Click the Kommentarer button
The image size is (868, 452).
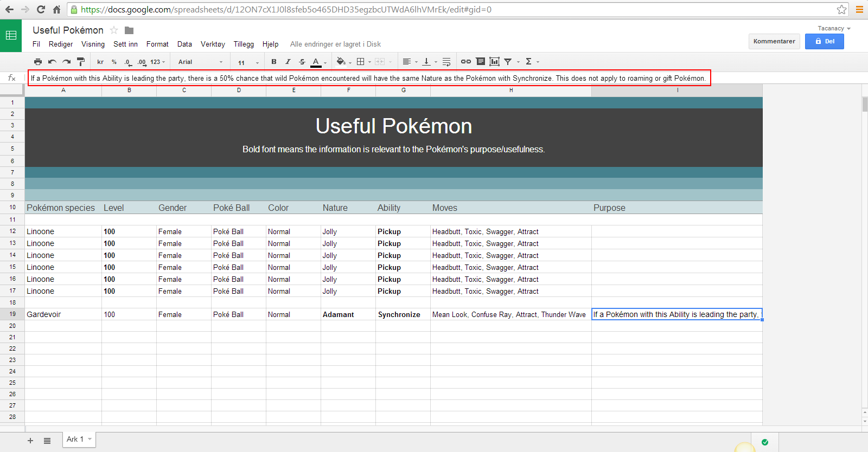774,41
